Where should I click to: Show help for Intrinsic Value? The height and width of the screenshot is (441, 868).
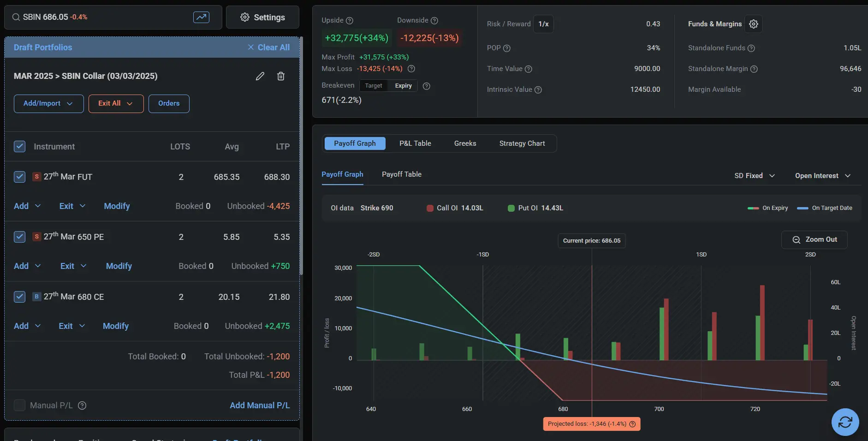pyautogui.click(x=538, y=89)
